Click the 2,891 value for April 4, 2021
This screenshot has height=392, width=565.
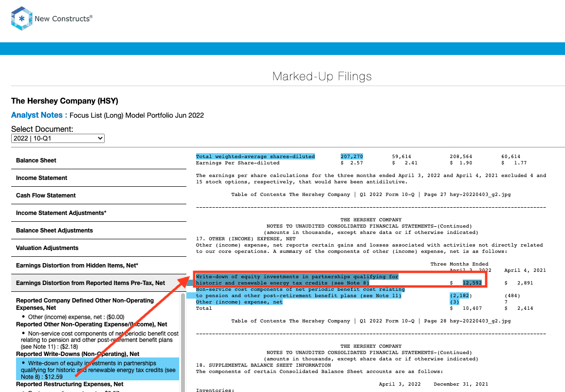[x=525, y=283]
